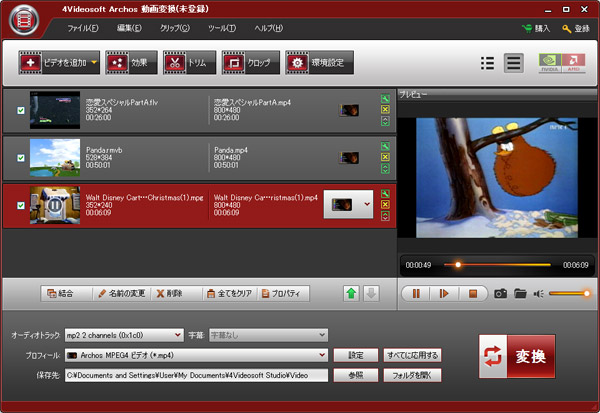This screenshot has height=413, width=600.
Task: Open the Effect (効果) tool
Action: [x=131, y=62]
